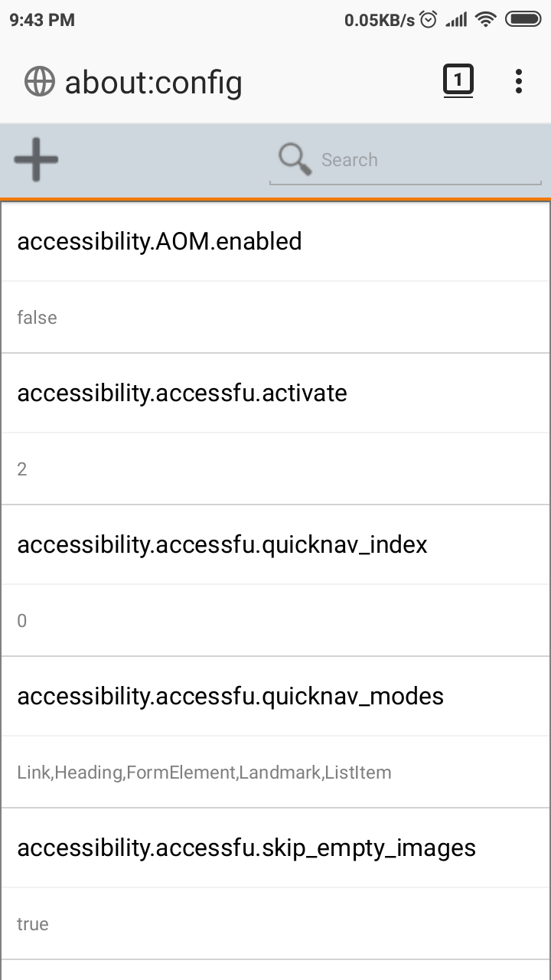
Task: Select accessibility.accessfu.skip_empty_images preference
Action: 275,848
